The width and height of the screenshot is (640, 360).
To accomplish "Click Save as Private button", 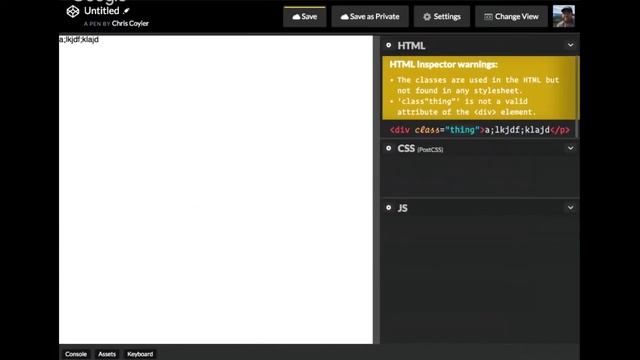I will pyautogui.click(x=370, y=17).
